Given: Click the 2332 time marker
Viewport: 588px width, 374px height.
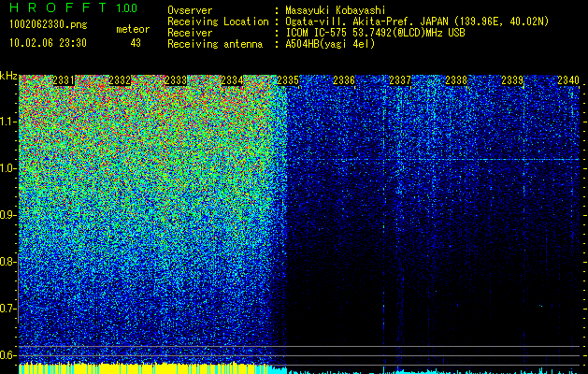Looking at the screenshot, I should [x=120, y=80].
